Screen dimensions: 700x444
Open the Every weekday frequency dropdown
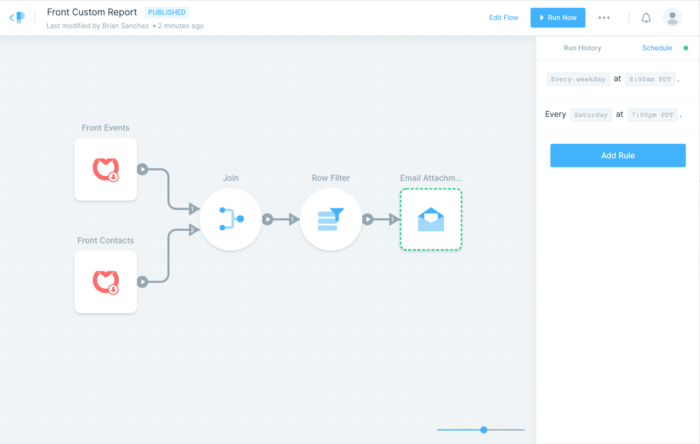578,79
